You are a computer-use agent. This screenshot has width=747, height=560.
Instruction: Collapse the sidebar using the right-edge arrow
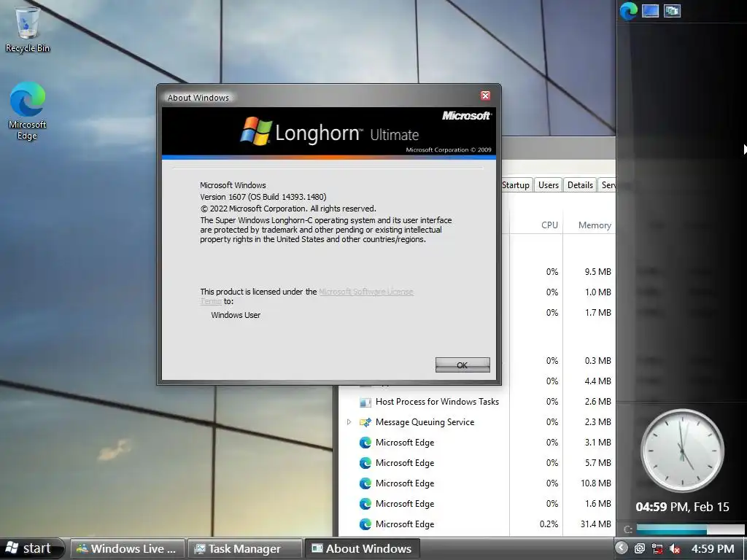pos(745,149)
